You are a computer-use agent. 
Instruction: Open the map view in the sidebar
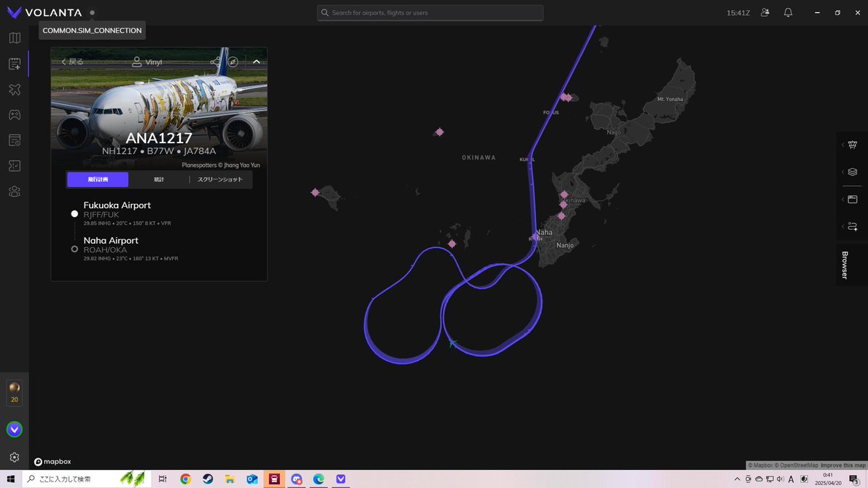click(x=14, y=38)
